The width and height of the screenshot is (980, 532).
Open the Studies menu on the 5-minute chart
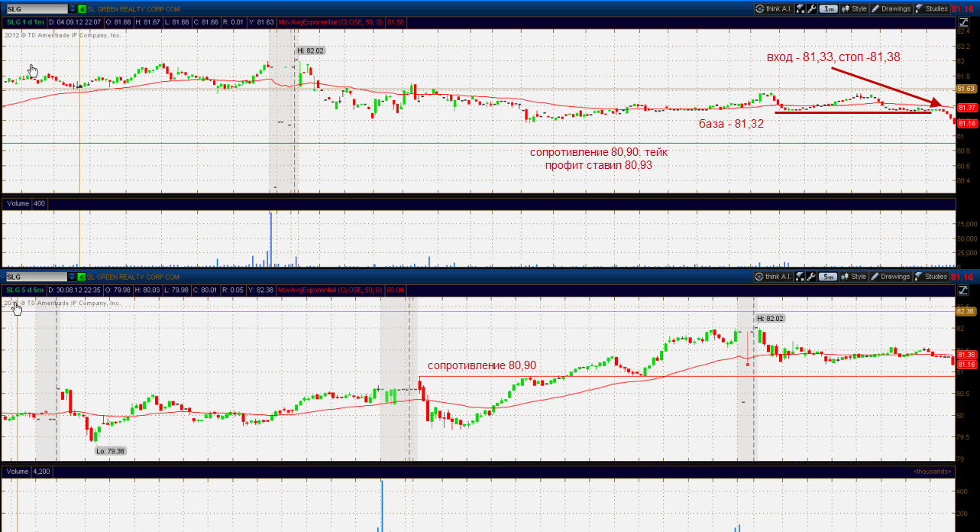(931, 276)
